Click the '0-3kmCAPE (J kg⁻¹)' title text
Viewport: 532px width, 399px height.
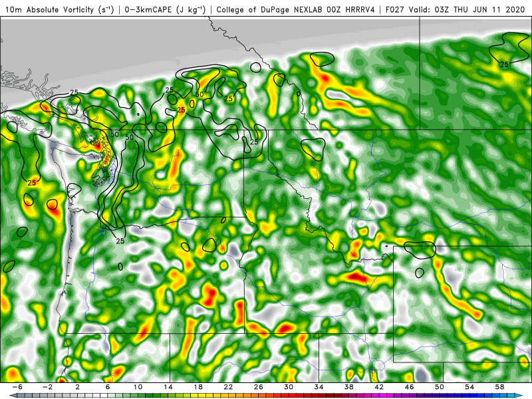click(x=165, y=9)
